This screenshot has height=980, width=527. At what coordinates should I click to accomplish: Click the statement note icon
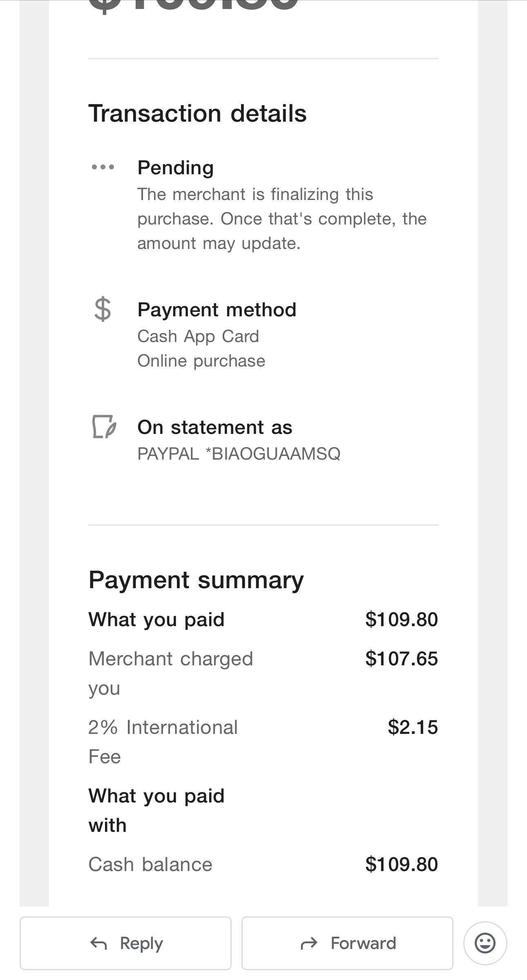pos(104,427)
